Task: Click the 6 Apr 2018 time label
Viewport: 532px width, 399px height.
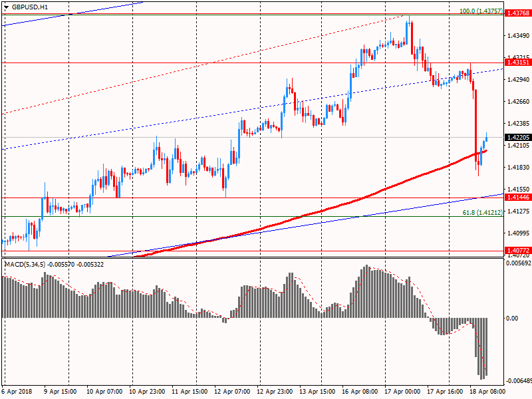Action: 17,392
